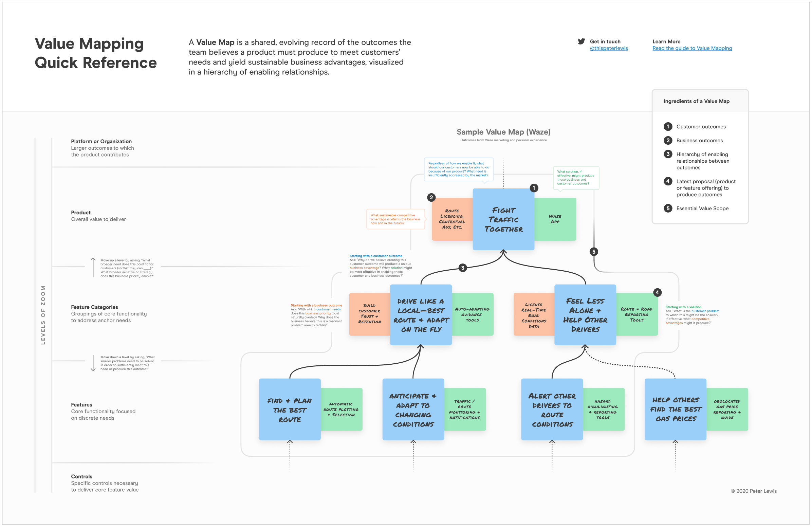This screenshot has width=812, height=527.
Task: Select the Waze App green card
Action: (555, 219)
